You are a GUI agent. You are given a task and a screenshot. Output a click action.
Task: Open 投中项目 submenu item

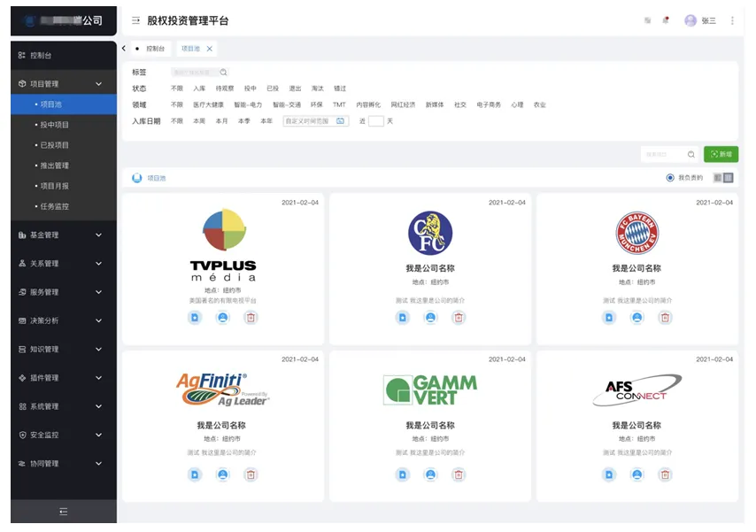pyautogui.click(x=64, y=125)
